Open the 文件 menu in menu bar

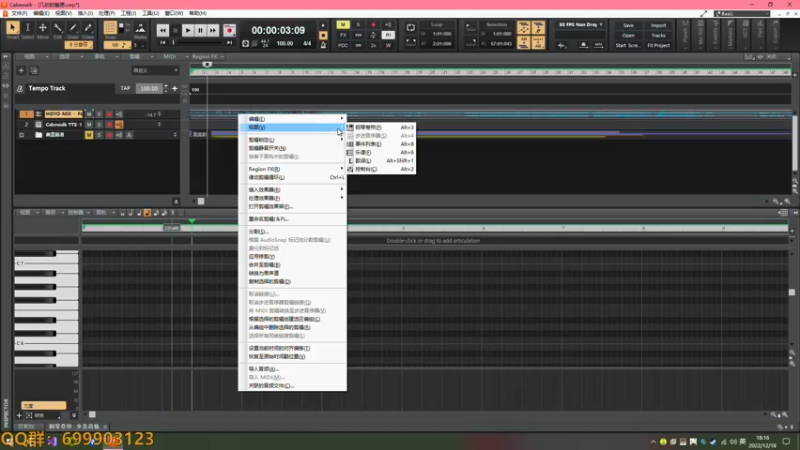pyautogui.click(x=19, y=13)
